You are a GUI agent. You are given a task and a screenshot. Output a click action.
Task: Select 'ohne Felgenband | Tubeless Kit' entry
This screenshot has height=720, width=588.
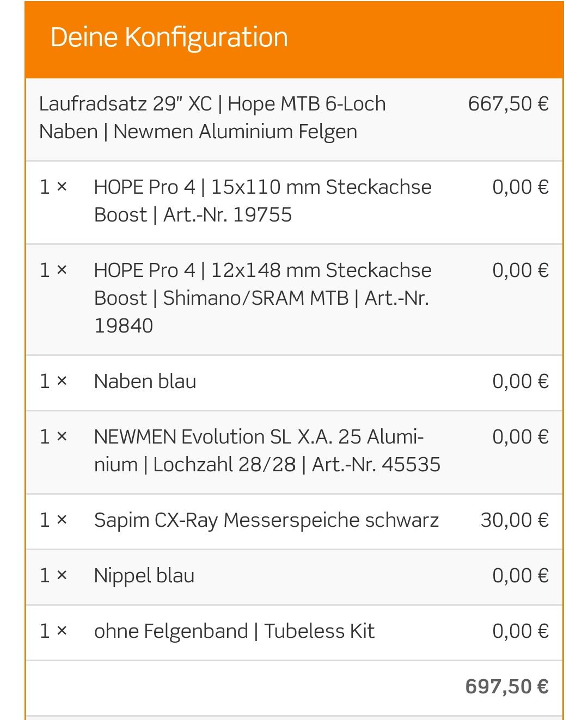234,631
